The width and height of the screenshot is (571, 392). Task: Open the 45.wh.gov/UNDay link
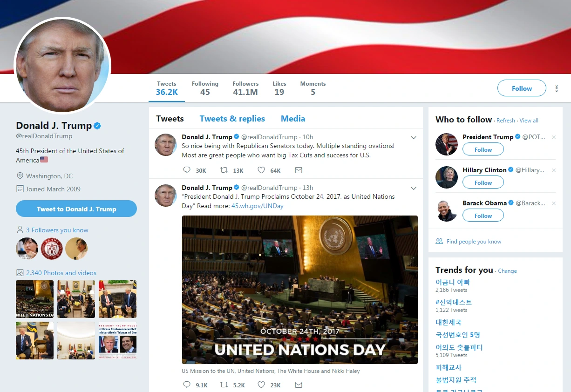258,206
